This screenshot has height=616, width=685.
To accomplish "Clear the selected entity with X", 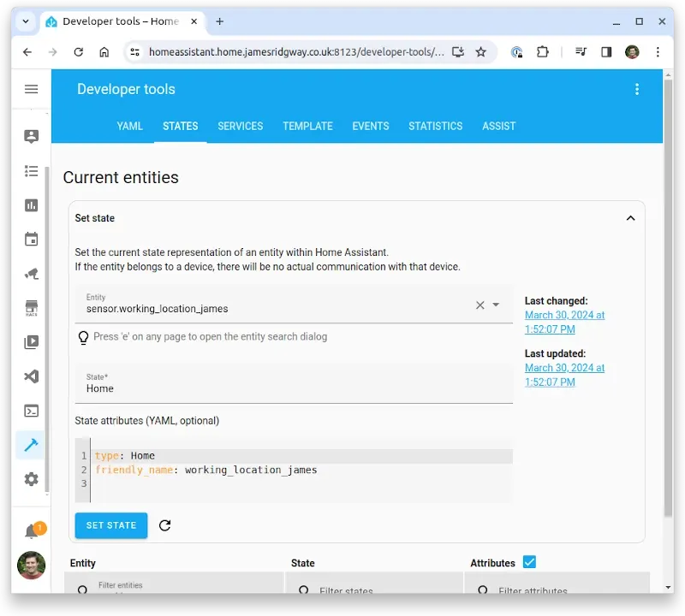I will pyautogui.click(x=480, y=305).
